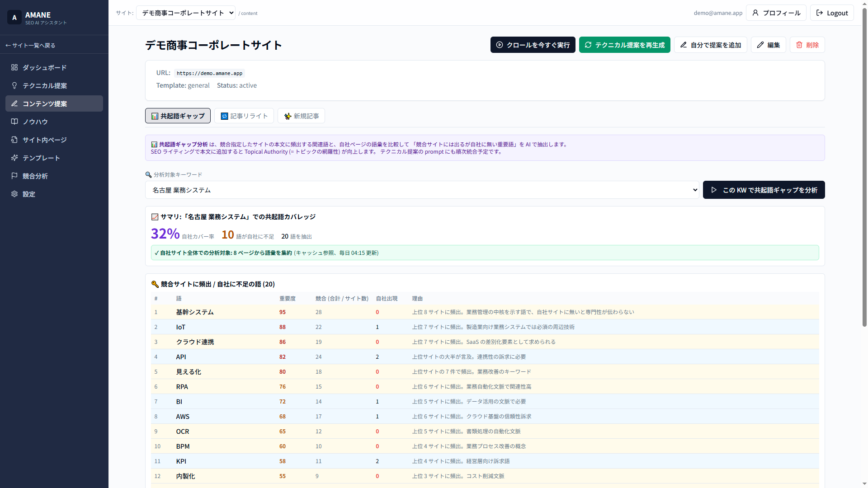Click the demo@amane.app email text

click(x=718, y=13)
